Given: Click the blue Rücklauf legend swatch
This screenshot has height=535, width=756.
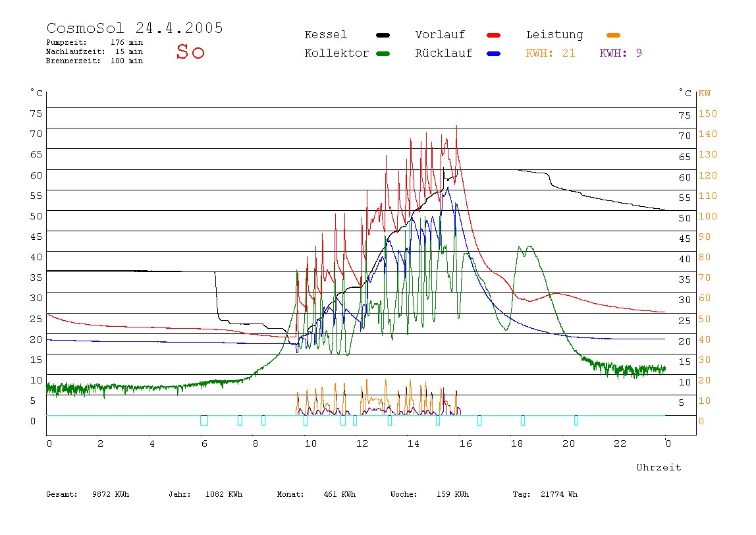Looking at the screenshot, I should coord(494,53).
